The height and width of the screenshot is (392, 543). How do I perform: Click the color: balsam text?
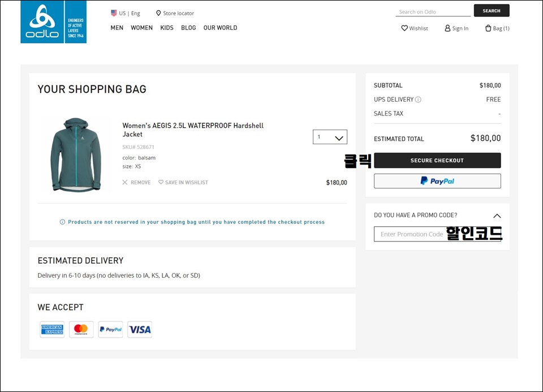coord(139,158)
